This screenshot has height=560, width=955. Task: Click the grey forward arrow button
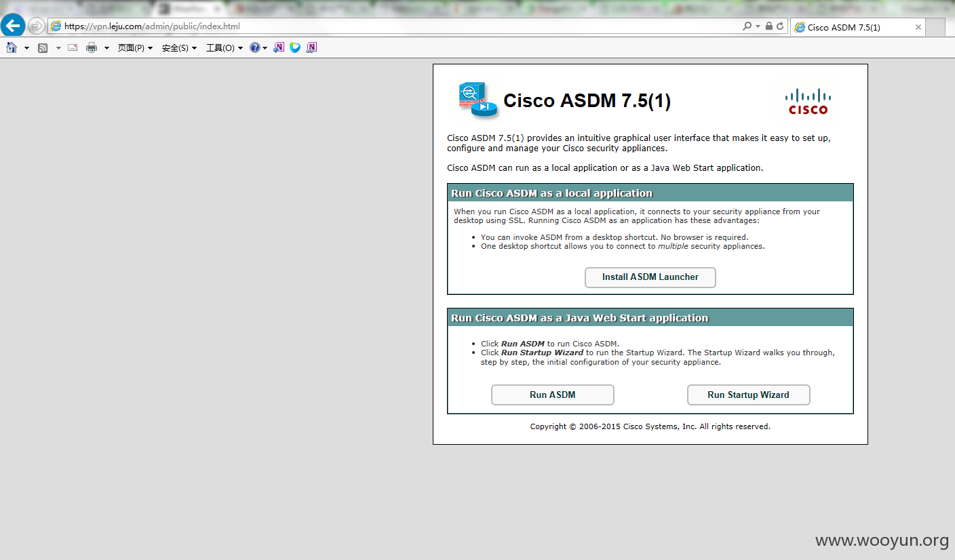tap(37, 26)
